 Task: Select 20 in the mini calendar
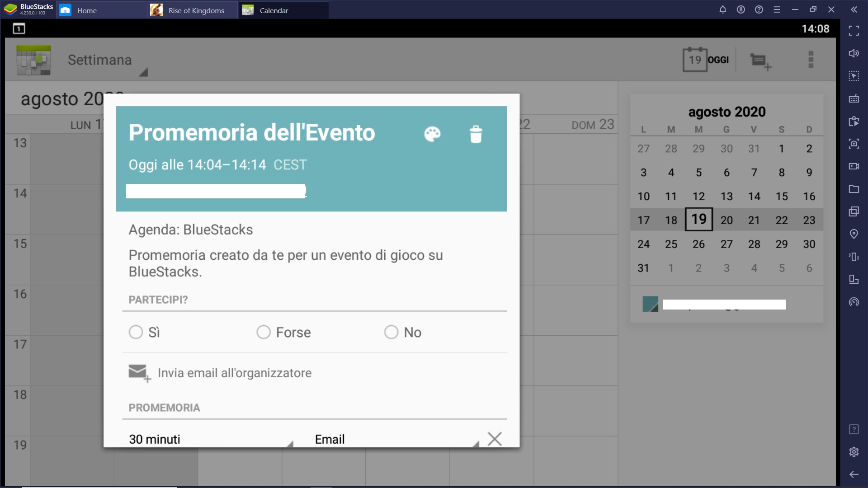point(726,220)
